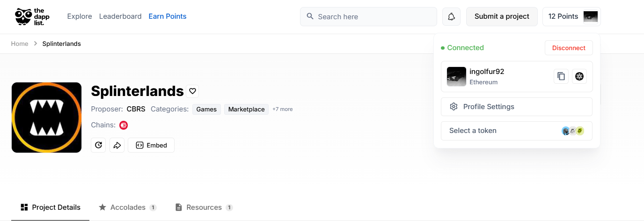Click the token icons in Select a token
The width and height of the screenshot is (644, 221).
point(573,131)
